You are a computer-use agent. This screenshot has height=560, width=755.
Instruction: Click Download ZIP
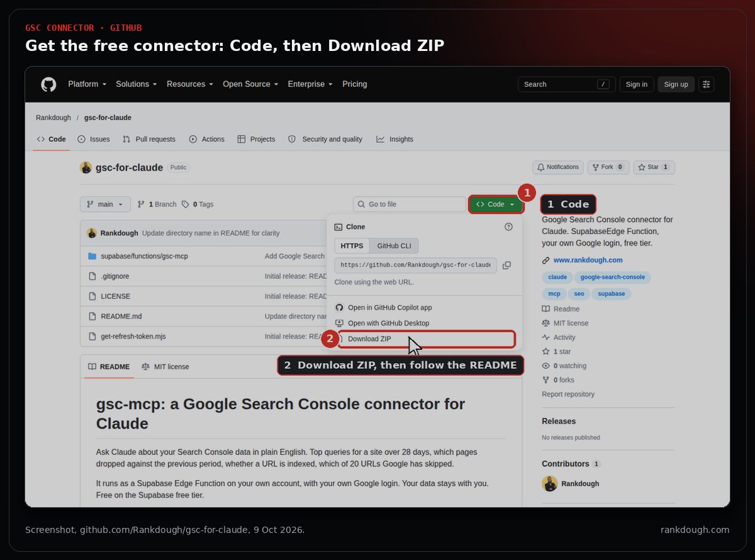[427, 339]
